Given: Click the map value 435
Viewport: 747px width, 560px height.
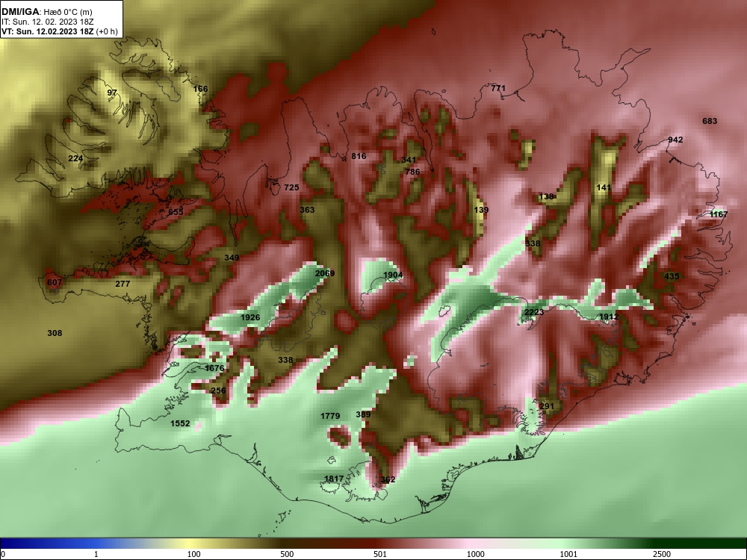Looking at the screenshot, I should (x=672, y=276).
